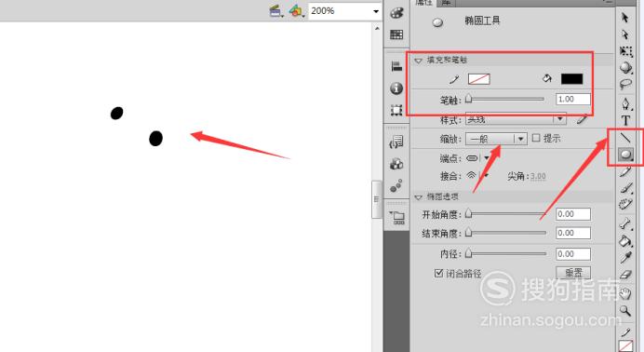Screen dimensions: 644x352
Task: Open the Info panel icon
Action: (396, 88)
